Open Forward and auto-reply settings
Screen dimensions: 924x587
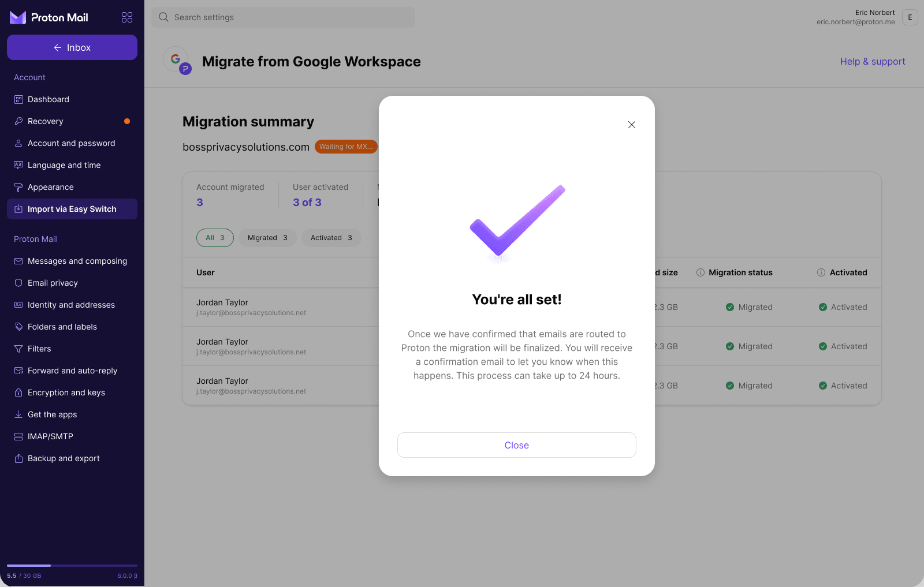click(72, 371)
